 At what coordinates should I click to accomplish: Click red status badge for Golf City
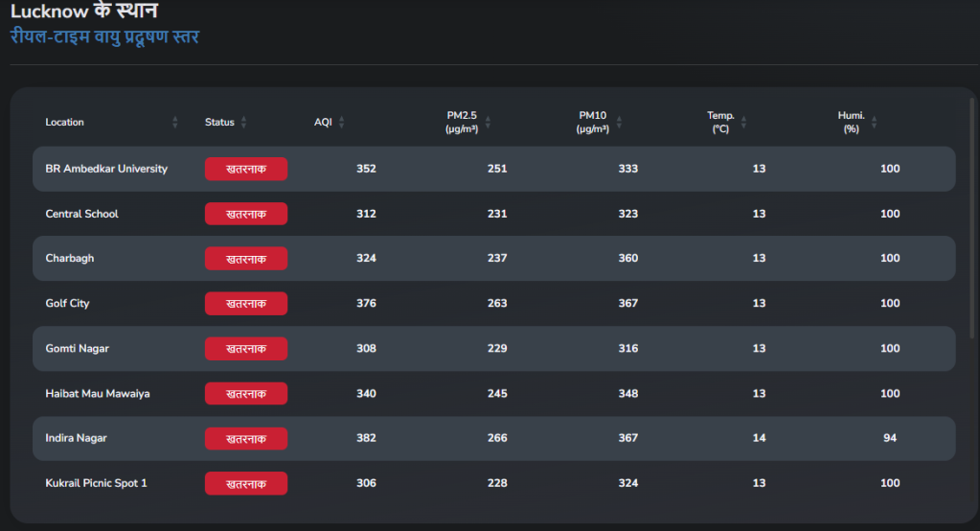[x=245, y=304]
